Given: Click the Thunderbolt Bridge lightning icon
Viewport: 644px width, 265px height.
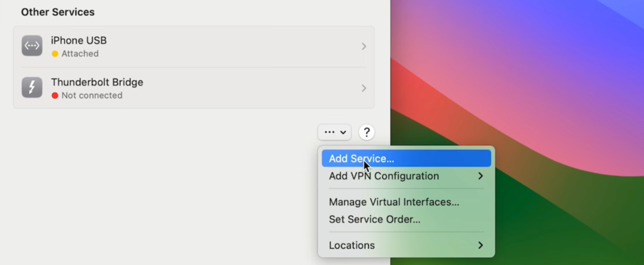Looking at the screenshot, I should (32, 87).
